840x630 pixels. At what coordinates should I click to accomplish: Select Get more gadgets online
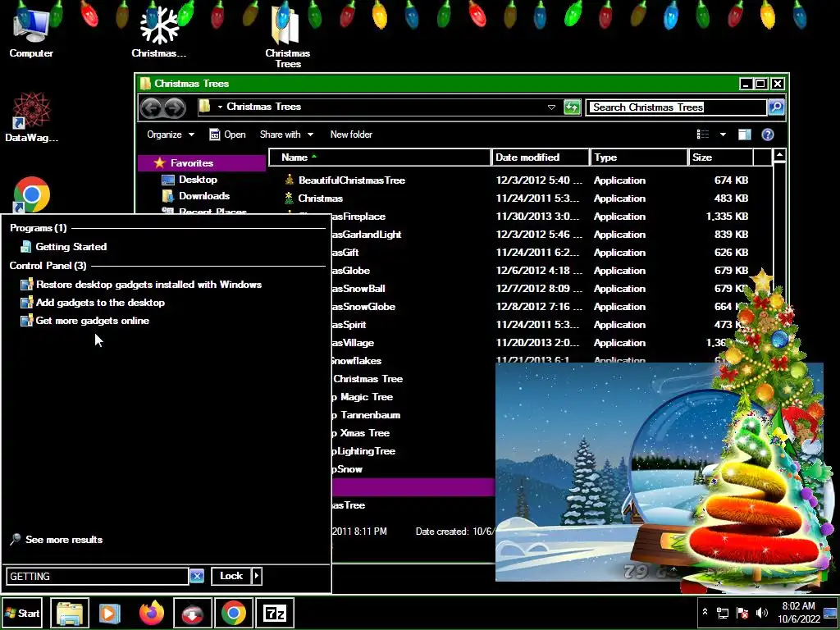point(84,321)
